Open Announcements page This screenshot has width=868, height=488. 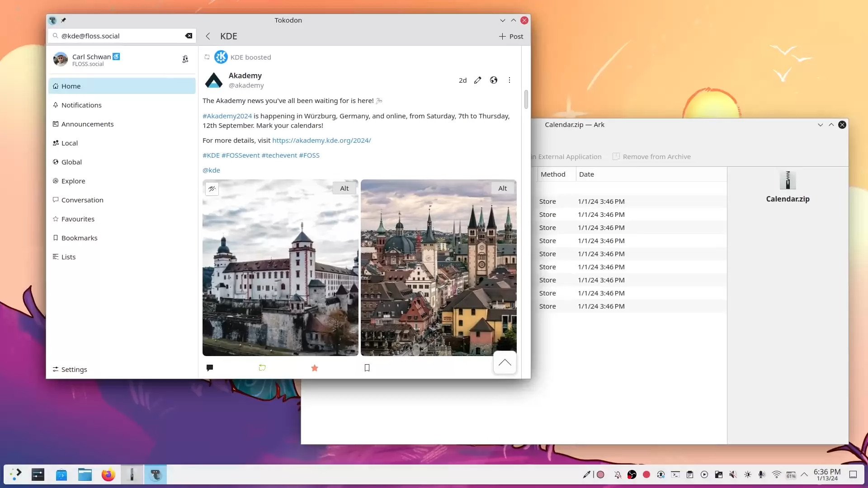[x=122, y=124]
